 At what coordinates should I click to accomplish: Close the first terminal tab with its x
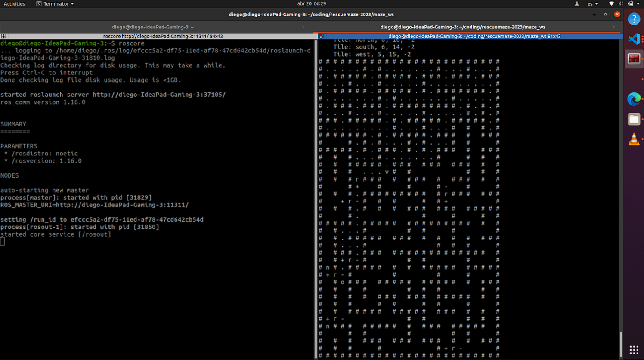click(x=303, y=27)
